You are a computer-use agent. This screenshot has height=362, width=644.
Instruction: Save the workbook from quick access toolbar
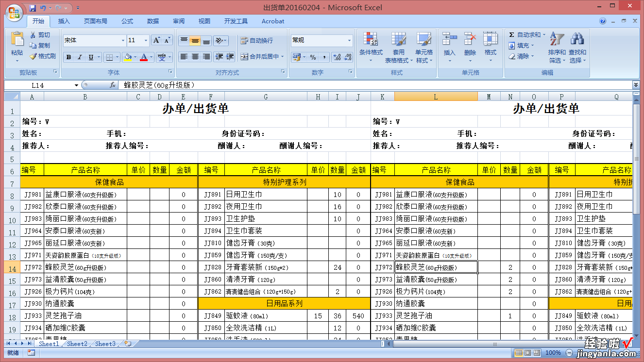click(x=33, y=8)
